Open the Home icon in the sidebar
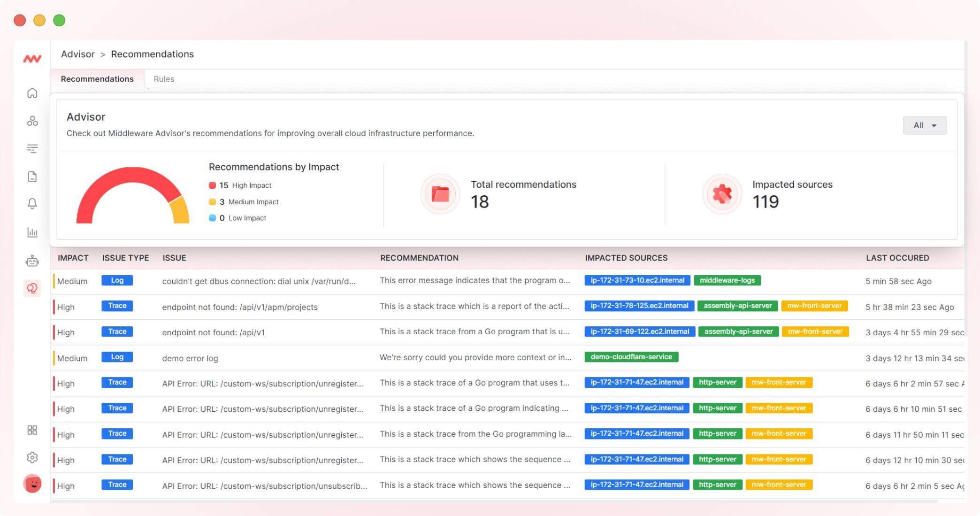This screenshot has height=516, width=980. coord(32,93)
